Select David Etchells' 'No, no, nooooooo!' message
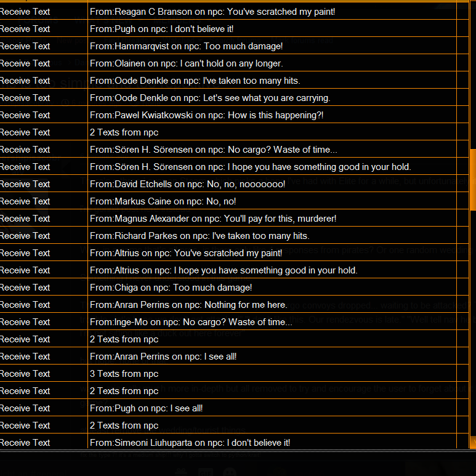The image size is (476, 476). coord(188,184)
